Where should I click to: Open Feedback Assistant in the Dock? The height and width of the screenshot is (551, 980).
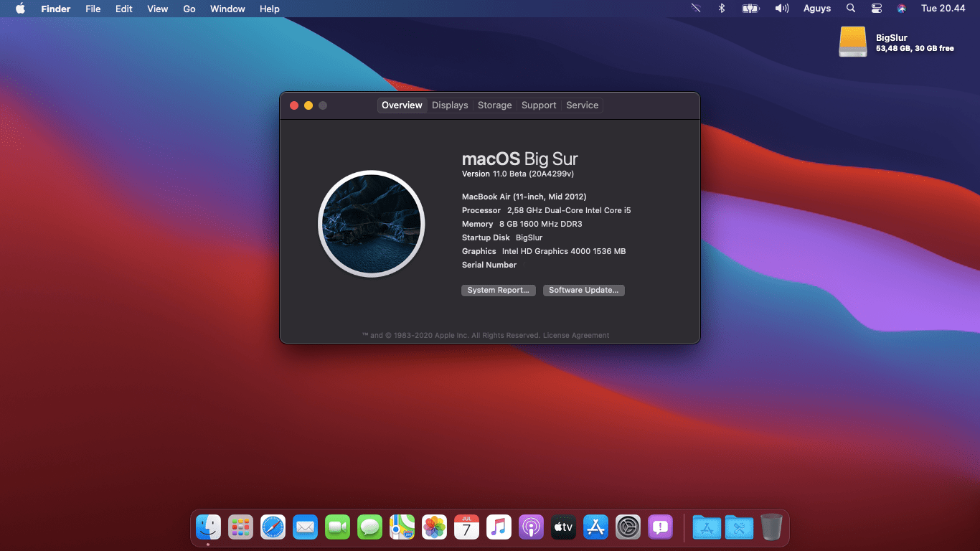[660, 527]
